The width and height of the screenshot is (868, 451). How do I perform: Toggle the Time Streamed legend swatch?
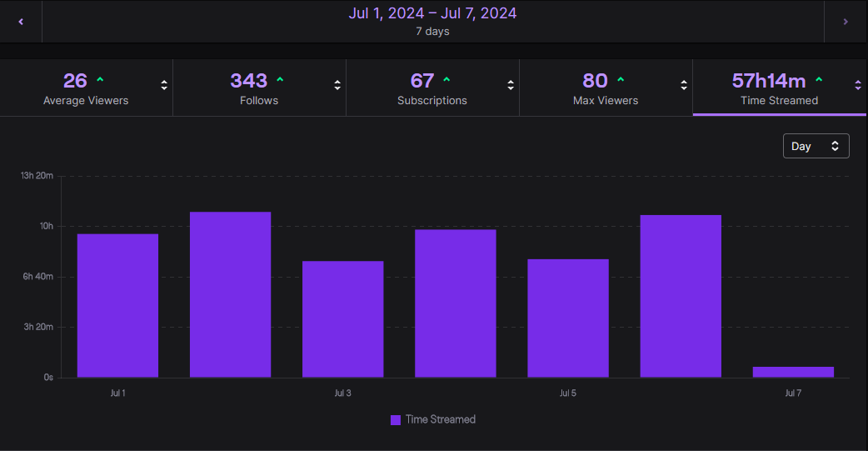[x=395, y=420]
